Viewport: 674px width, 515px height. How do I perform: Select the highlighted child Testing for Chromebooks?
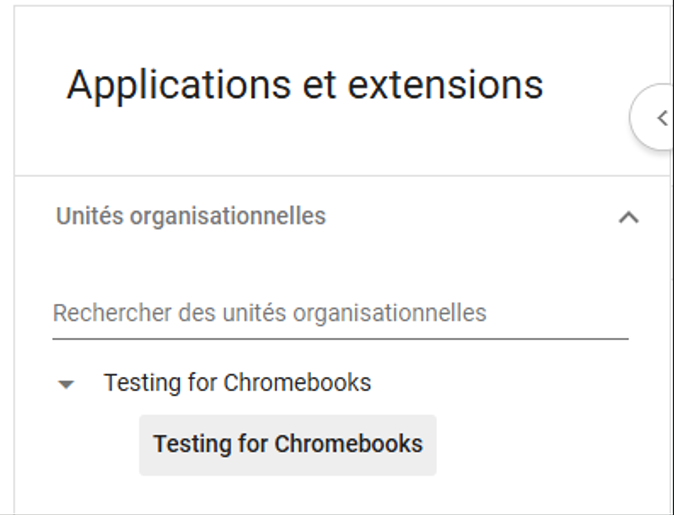(x=288, y=445)
